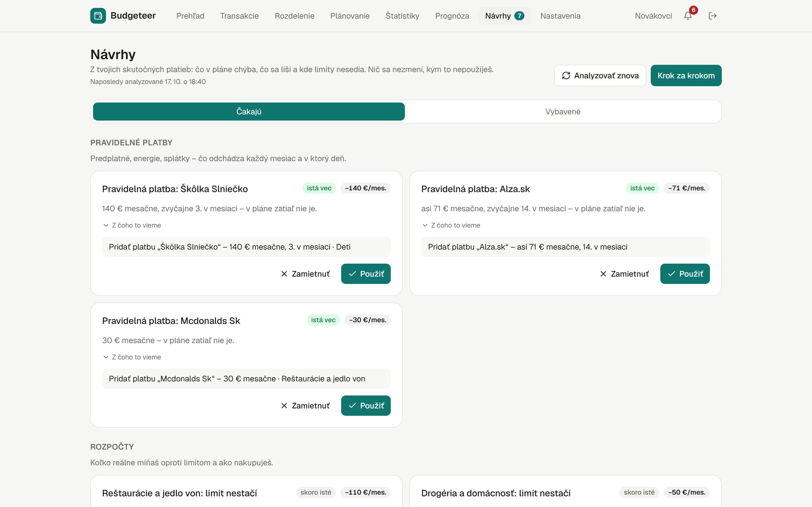812x507 pixels.
Task: Switch to the Čakajú segment
Action: (x=249, y=112)
